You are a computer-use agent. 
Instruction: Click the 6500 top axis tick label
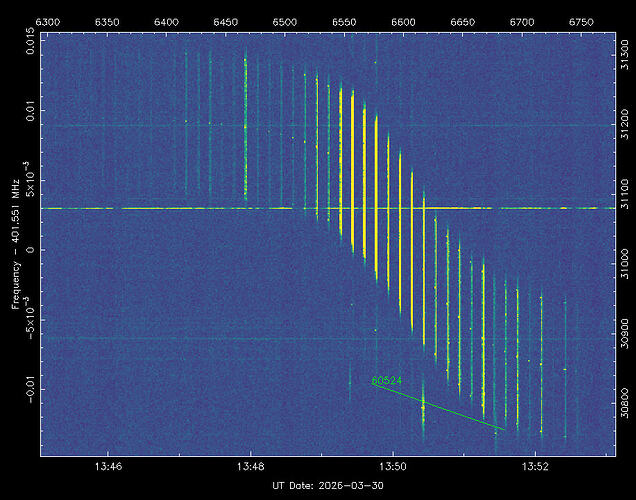tap(285, 20)
